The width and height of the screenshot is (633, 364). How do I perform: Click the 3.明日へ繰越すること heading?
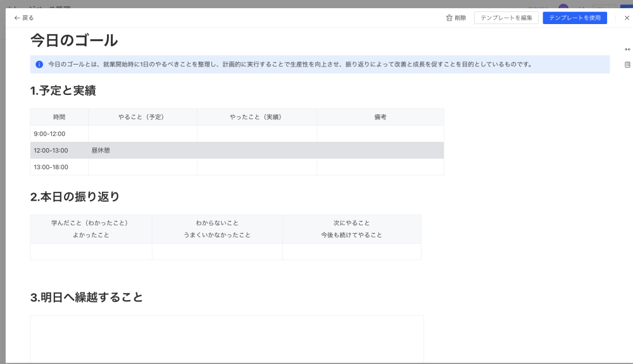click(x=87, y=297)
